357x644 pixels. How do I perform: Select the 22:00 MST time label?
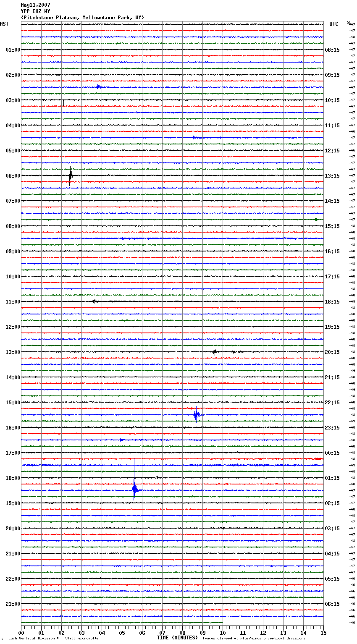point(13,579)
